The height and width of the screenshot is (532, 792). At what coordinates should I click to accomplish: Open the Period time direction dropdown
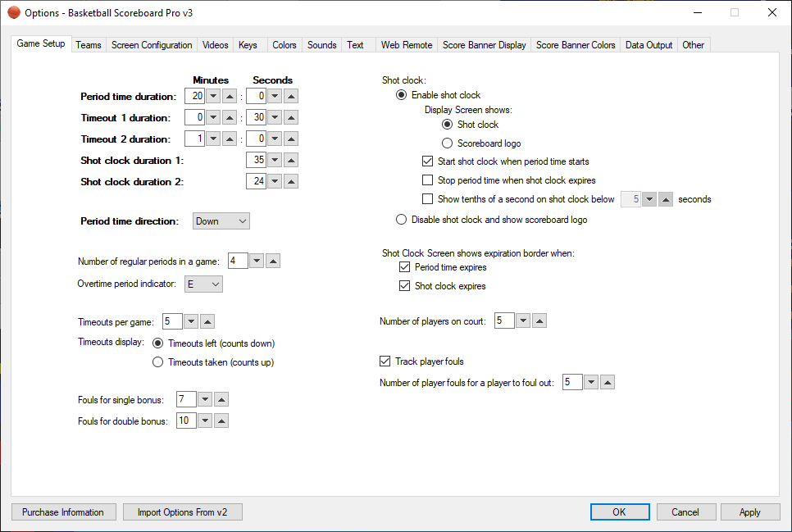click(x=221, y=221)
